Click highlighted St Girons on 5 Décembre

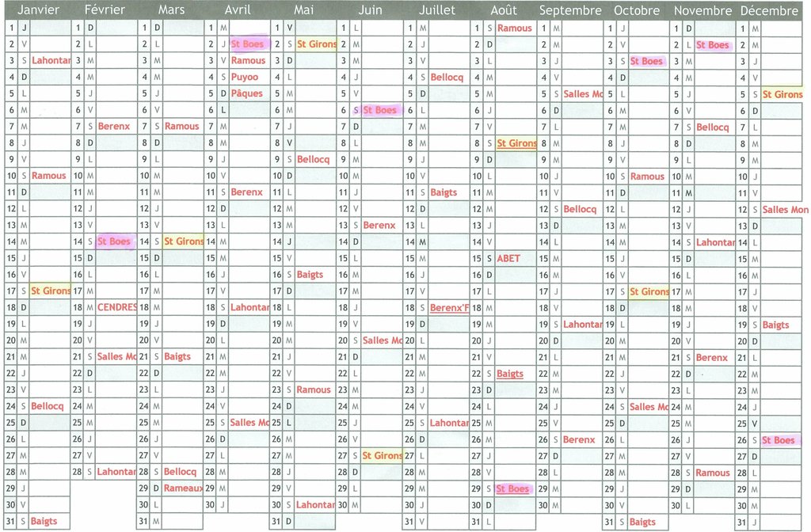782,94
